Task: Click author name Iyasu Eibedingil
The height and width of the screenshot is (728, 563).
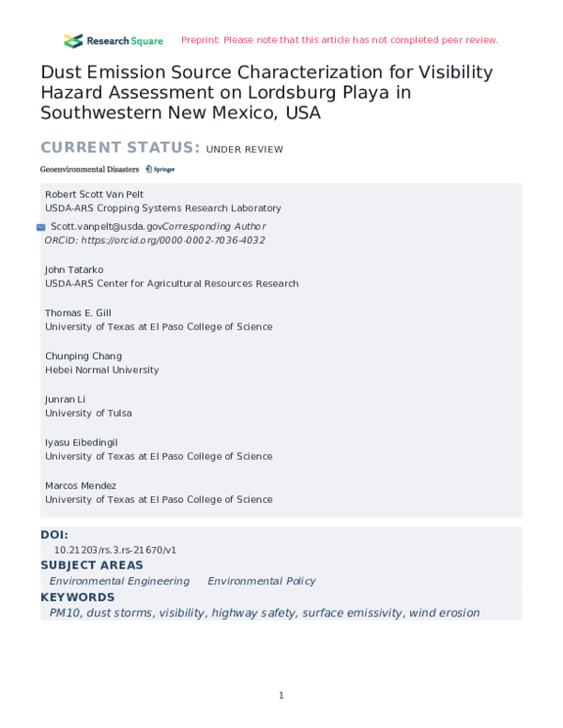Action: coord(82,442)
